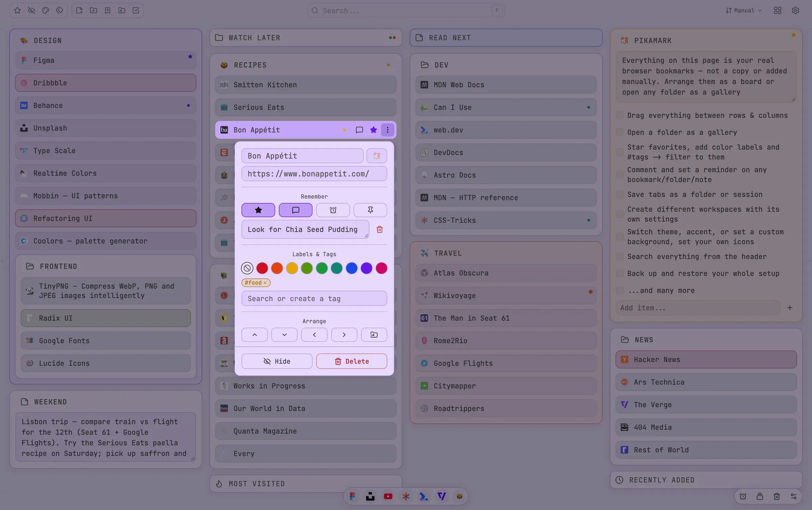Viewport: 812px width, 510px height.
Task: Toggle the pin option in Remember section
Action: coord(370,210)
